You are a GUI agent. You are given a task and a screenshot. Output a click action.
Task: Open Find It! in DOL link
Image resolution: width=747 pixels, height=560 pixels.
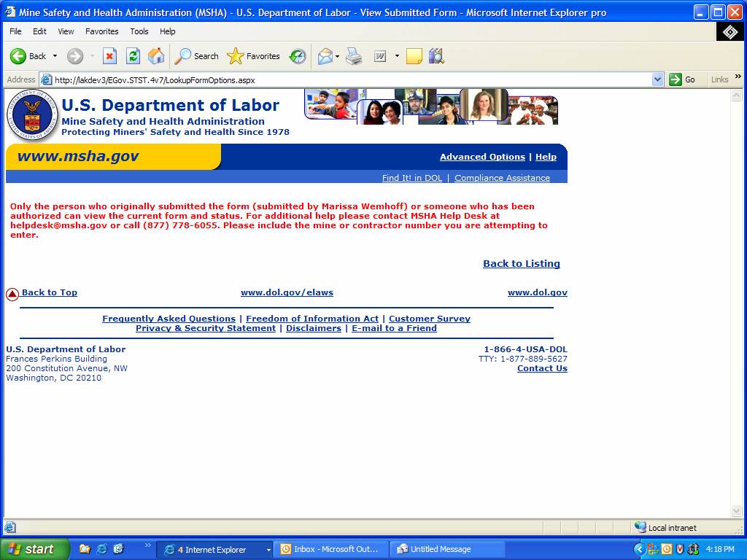[x=412, y=178]
